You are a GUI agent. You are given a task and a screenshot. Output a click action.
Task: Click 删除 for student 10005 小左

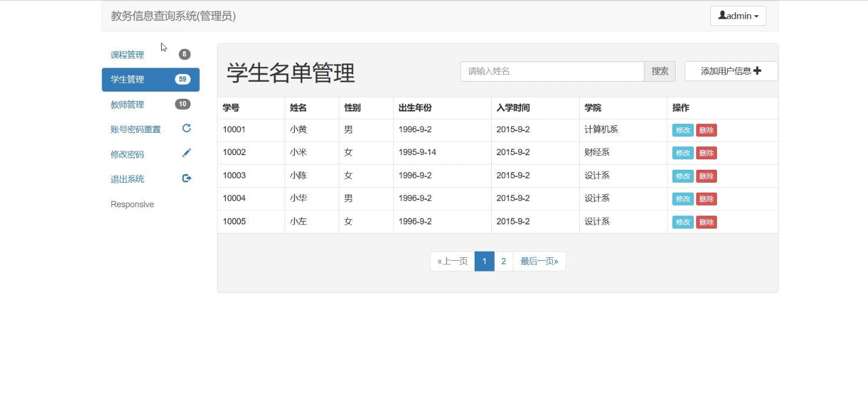click(x=706, y=222)
